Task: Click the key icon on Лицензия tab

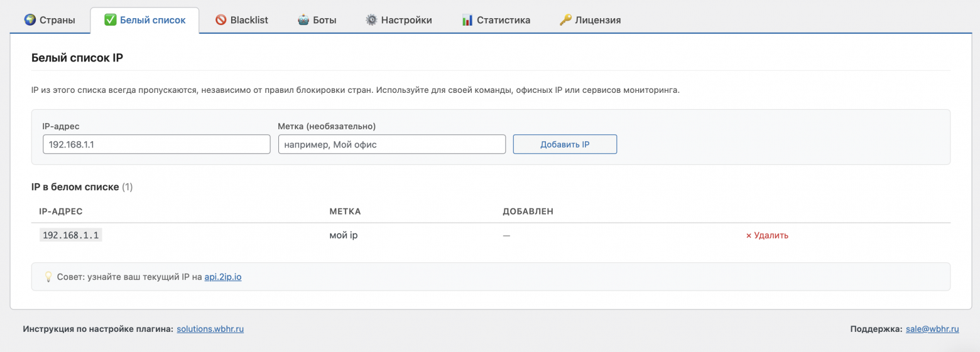Action: tap(565, 20)
